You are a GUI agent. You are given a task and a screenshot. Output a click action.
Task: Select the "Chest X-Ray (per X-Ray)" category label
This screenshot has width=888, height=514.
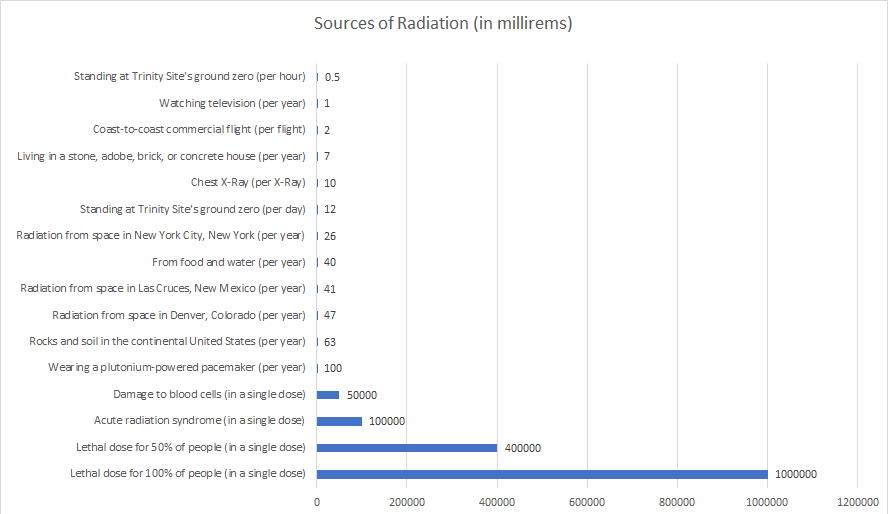(x=247, y=183)
